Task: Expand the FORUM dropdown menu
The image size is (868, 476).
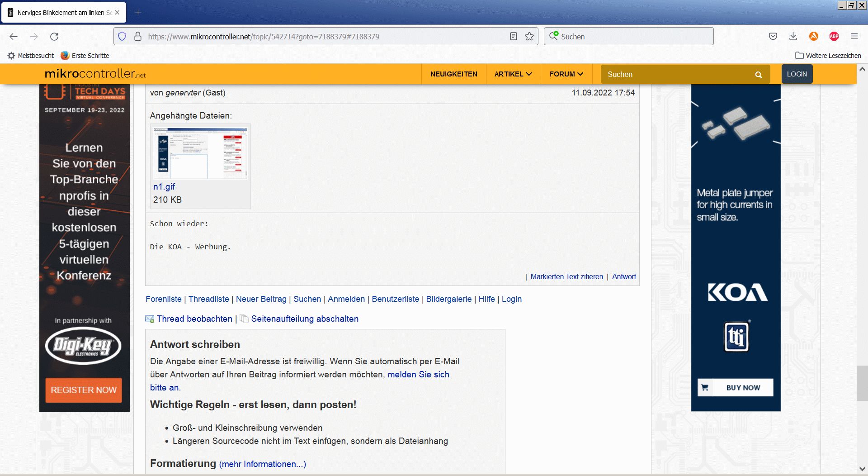Action: coord(566,74)
